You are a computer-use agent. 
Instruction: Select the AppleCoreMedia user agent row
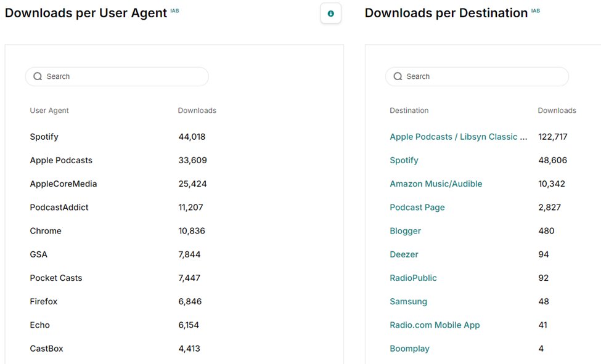(x=63, y=184)
